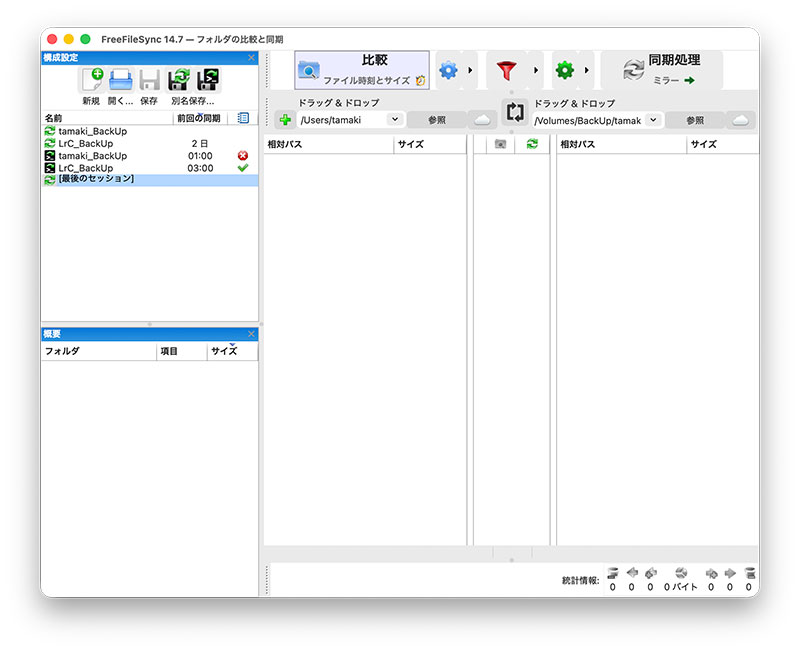Expand the right folder path dropdown
Image resolution: width=800 pixels, height=651 pixels.
[x=653, y=120]
